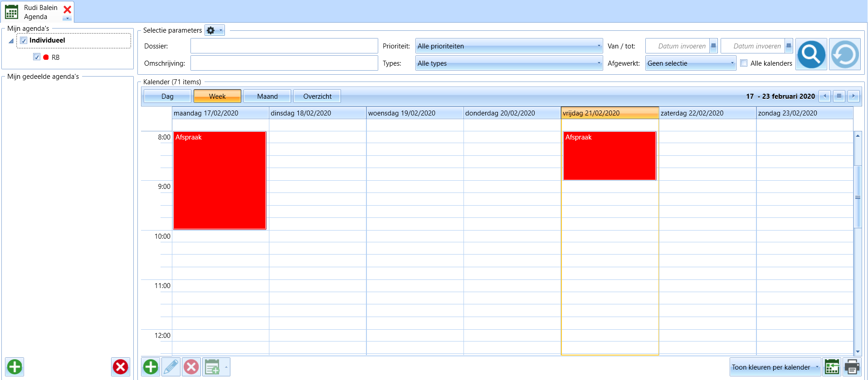Screen dimensions: 868x380
Task: Select the Afspraak on vrijdag 21/02/2020
Action: (610, 156)
